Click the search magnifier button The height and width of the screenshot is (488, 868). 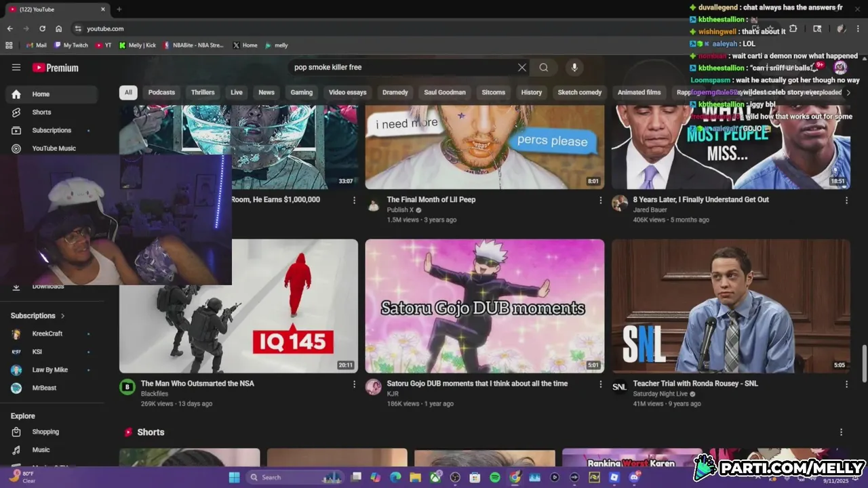544,67
